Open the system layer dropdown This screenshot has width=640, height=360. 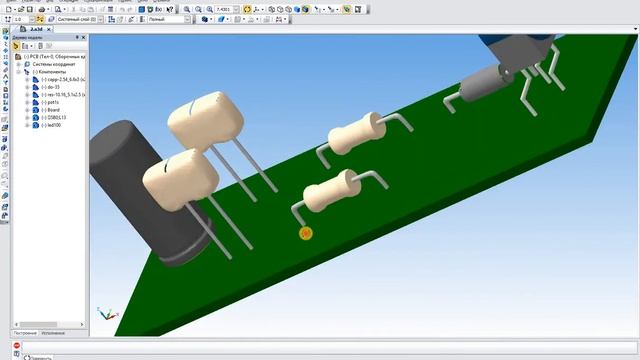coord(100,19)
